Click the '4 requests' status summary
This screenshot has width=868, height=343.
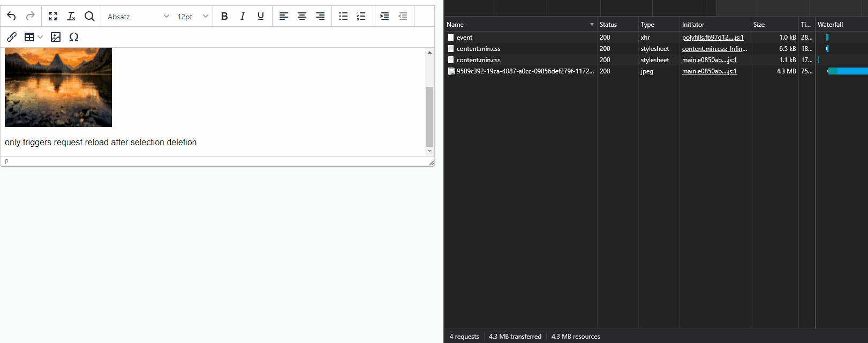(x=464, y=337)
